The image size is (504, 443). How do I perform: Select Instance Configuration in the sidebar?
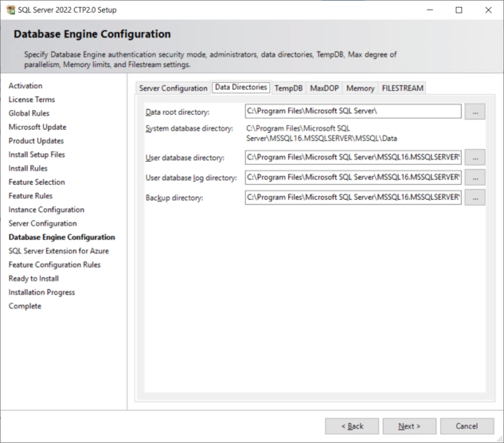46,210
